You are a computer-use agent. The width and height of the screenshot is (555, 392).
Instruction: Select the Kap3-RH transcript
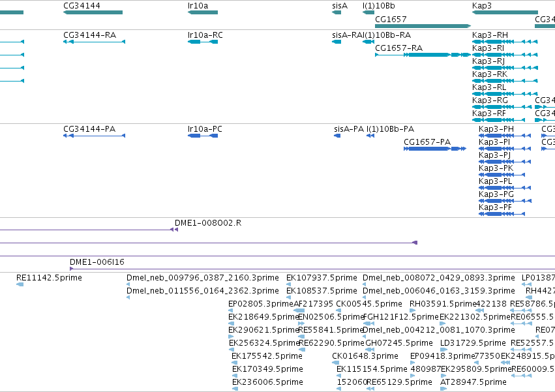pyautogui.click(x=505, y=42)
